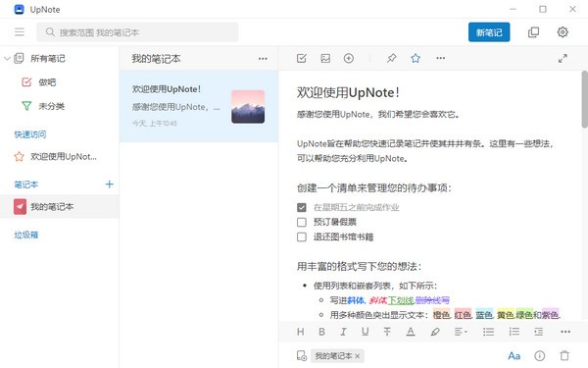Click the editor vertical scrollbar

click(x=584, y=99)
